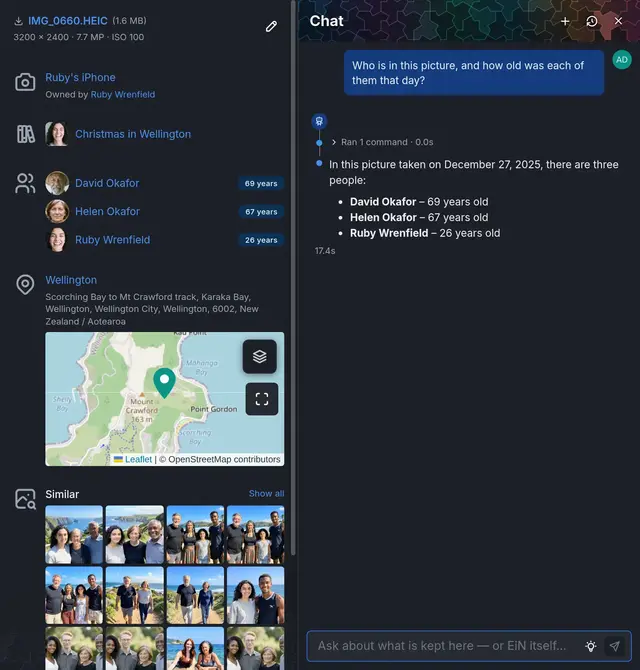Viewport: 640px width, 670px height.
Task: Click the lightbulb icon in chat input
Action: 591,646
